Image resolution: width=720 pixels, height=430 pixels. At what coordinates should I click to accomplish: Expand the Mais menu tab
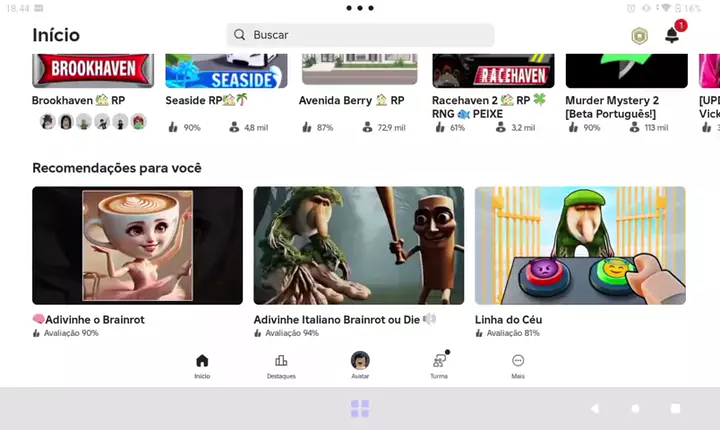point(518,365)
